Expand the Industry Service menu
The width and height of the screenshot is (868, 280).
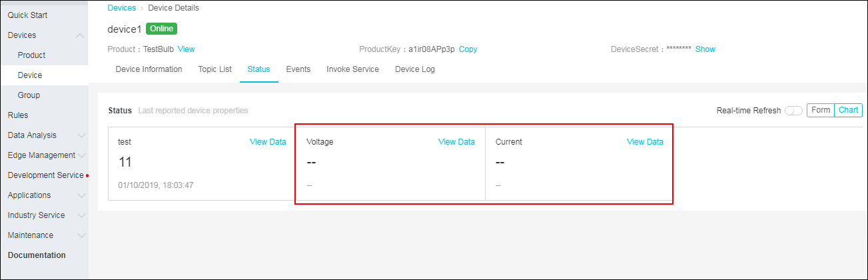click(x=44, y=215)
